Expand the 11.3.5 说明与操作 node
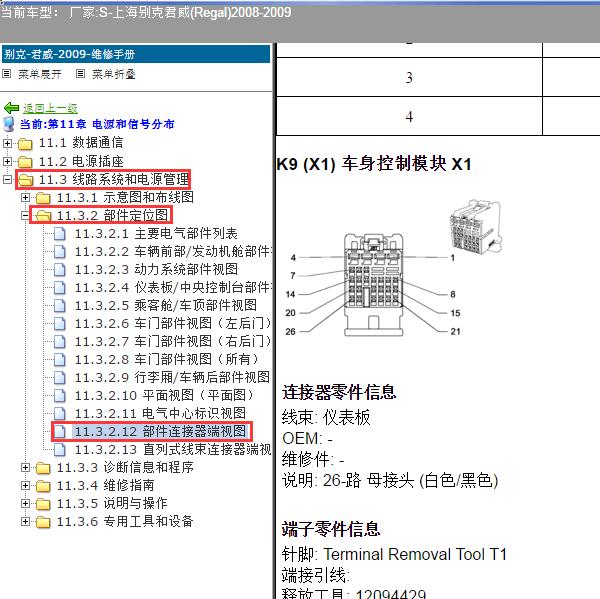 coord(25,503)
